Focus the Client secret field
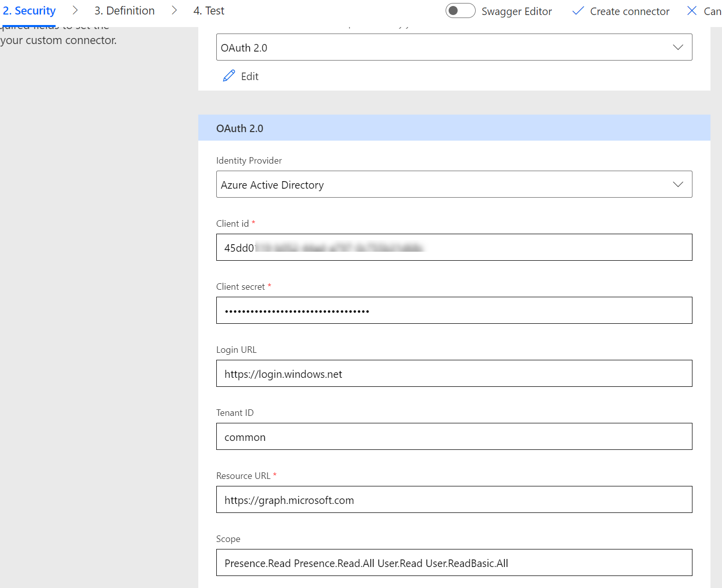This screenshot has width=722, height=588. coord(454,310)
